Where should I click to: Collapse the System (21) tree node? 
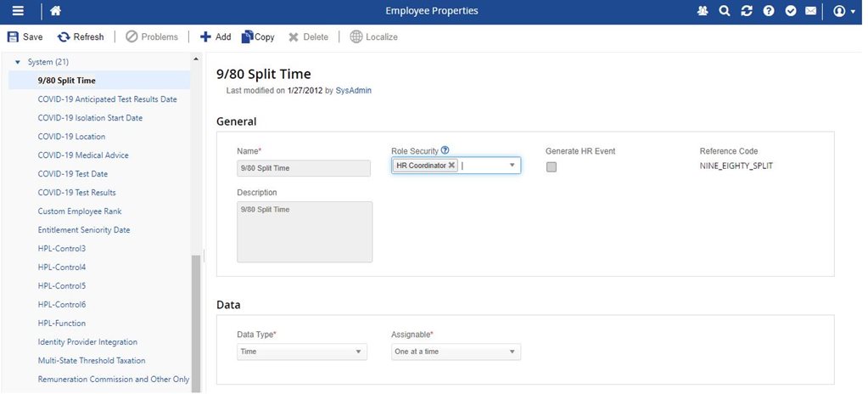coord(17,62)
